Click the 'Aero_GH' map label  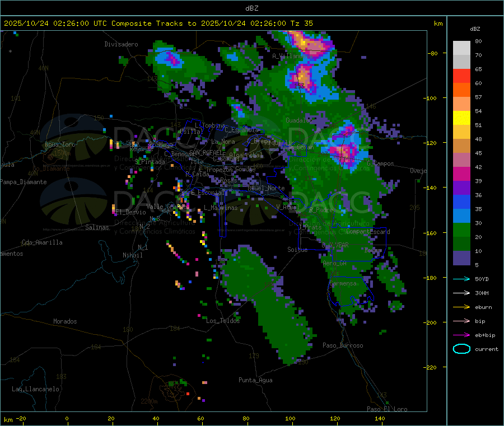335,263
